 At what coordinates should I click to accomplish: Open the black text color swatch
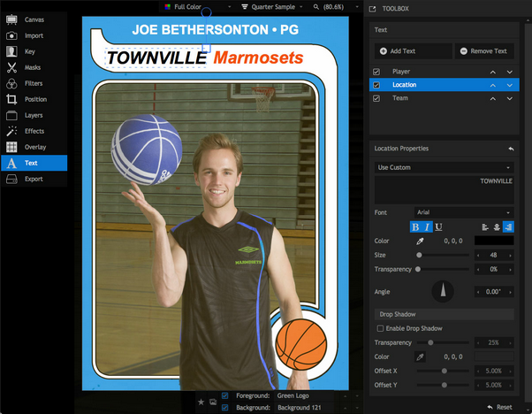pos(494,241)
